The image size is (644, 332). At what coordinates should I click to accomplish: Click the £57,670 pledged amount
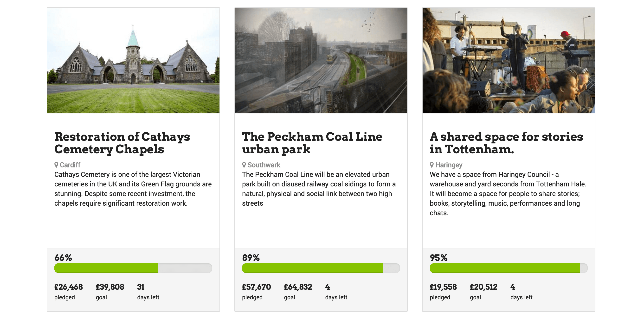point(256,287)
